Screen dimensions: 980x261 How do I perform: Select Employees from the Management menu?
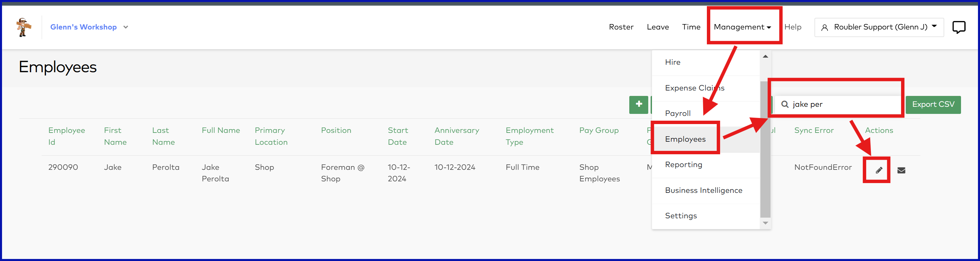tap(685, 139)
